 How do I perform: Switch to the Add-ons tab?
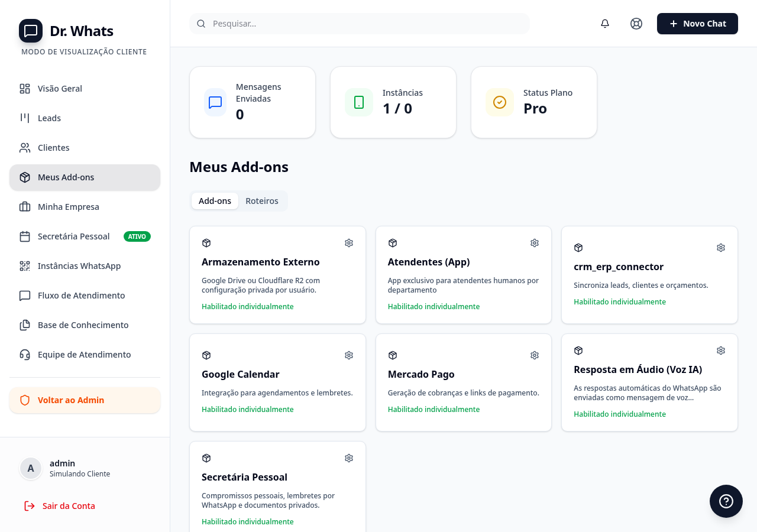pyautogui.click(x=215, y=201)
